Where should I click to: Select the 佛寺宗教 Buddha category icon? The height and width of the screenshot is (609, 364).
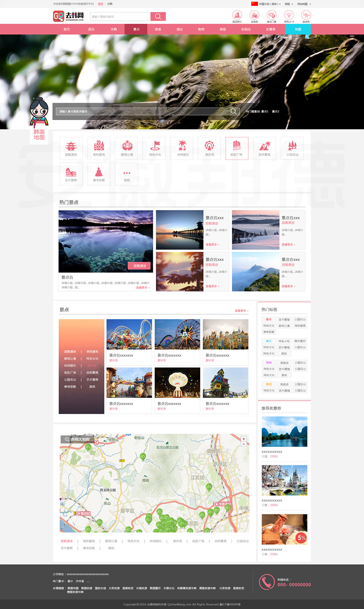99,174
